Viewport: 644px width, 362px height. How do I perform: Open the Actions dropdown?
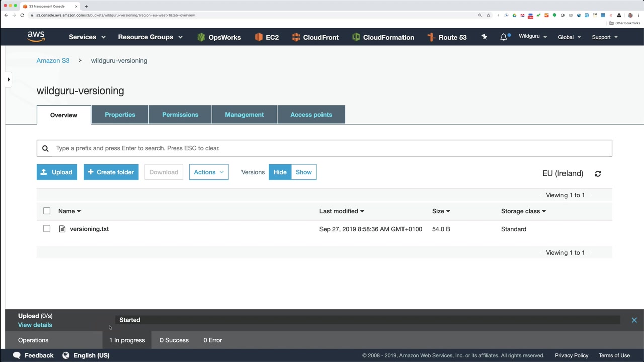tap(209, 172)
